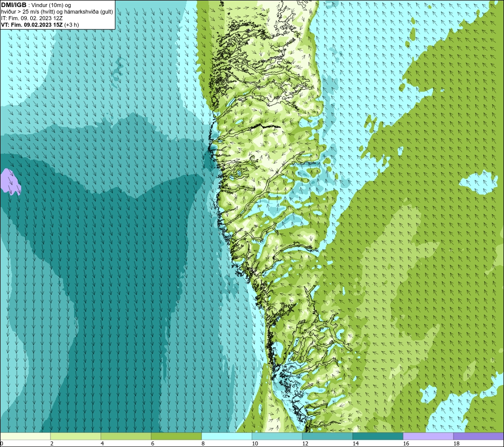Image resolution: width=504 pixels, height=447 pixels.
Task: Pick the green 4–6 legend swatch
Action: point(126,436)
